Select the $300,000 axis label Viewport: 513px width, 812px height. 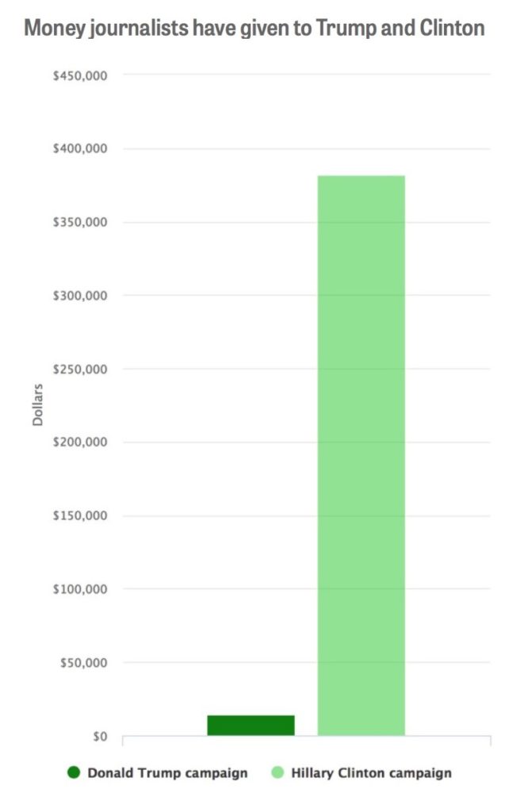79,296
